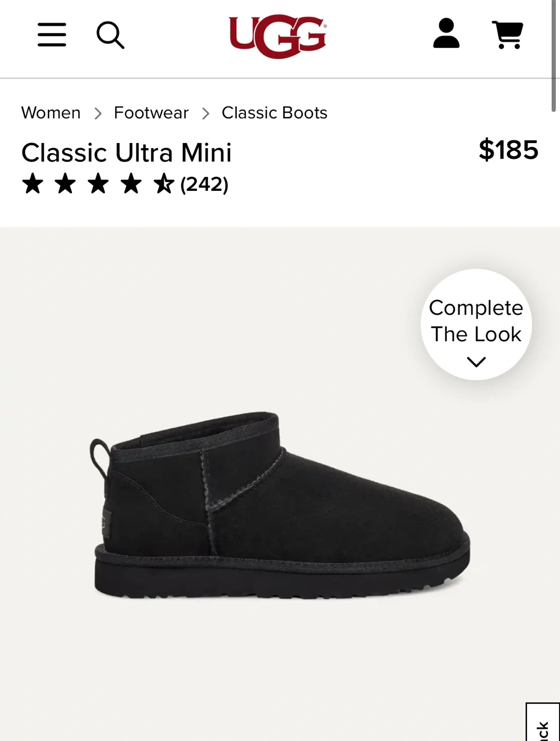Select the Women breadcrumb
560x741 pixels.
[x=51, y=113]
